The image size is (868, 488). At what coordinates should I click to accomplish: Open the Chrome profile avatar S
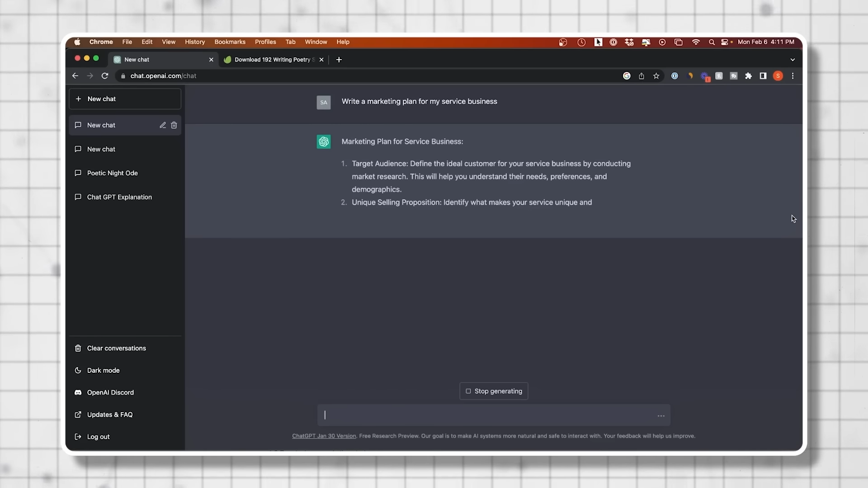click(778, 76)
